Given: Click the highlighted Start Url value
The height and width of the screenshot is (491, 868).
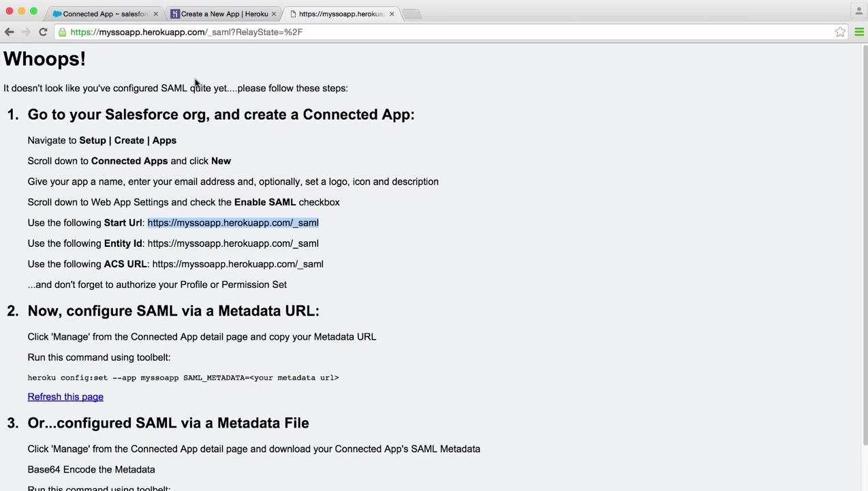Looking at the screenshot, I should pos(233,223).
